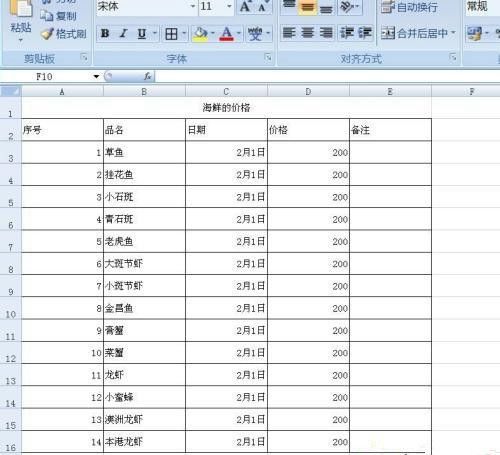Align text left icon
This screenshot has width=500, height=455.
tap(289, 33)
